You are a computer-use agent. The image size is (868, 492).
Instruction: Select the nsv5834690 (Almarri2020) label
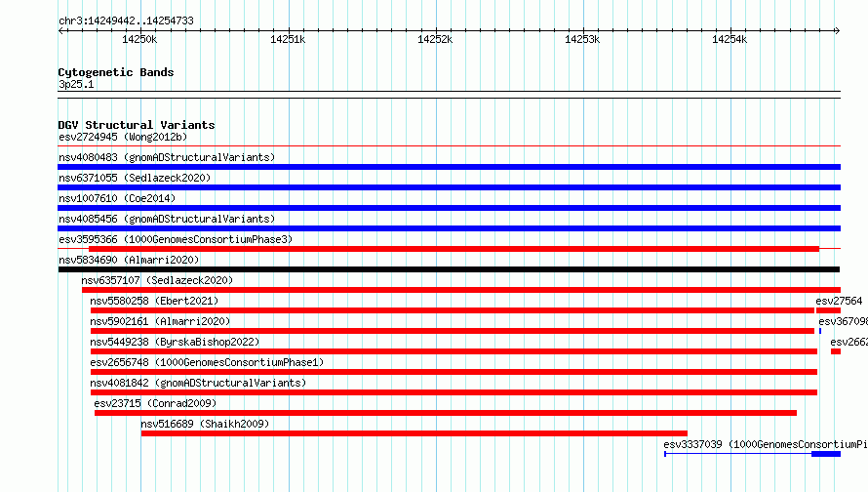click(x=129, y=260)
